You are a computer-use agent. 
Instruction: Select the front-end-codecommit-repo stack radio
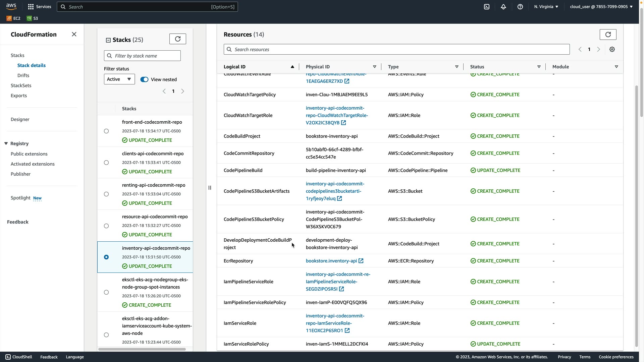[x=106, y=131]
